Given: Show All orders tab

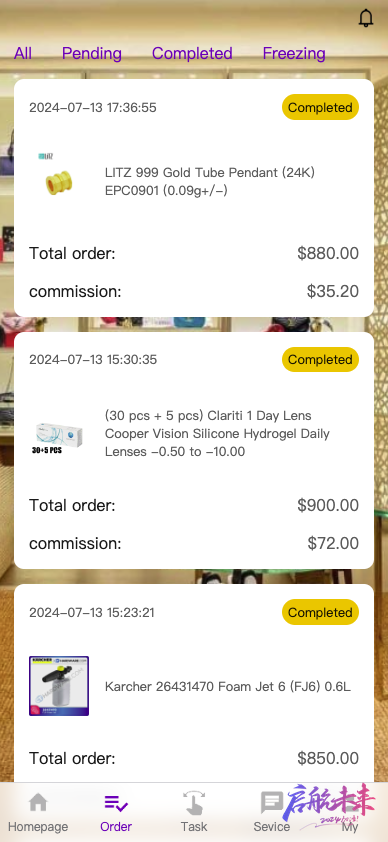Looking at the screenshot, I should point(23,53).
